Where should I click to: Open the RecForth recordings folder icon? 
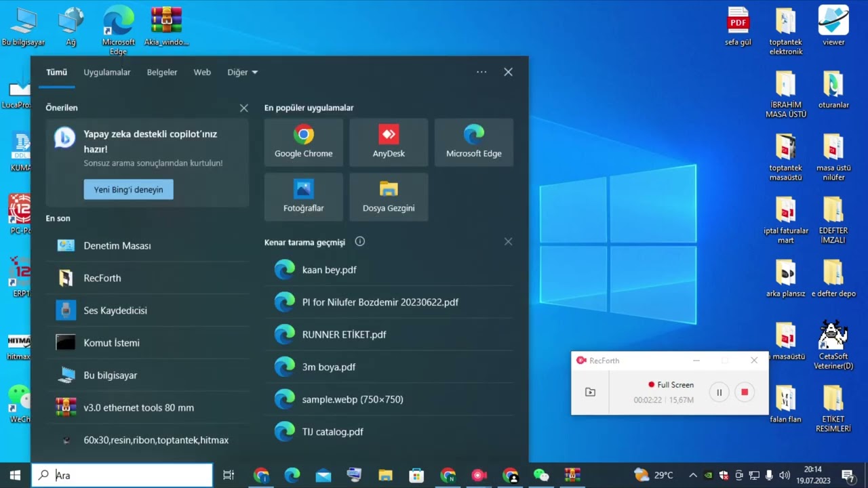[590, 392]
